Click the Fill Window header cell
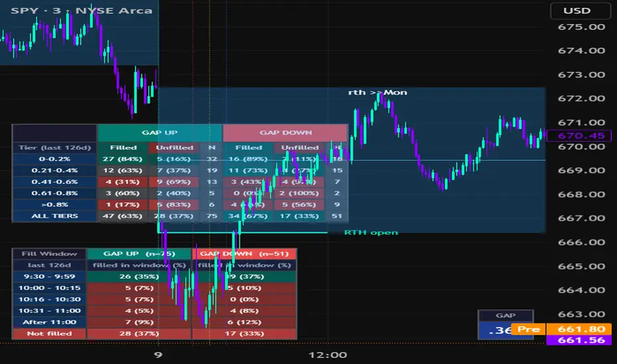Screen dimensions: 617x364 click(49, 254)
